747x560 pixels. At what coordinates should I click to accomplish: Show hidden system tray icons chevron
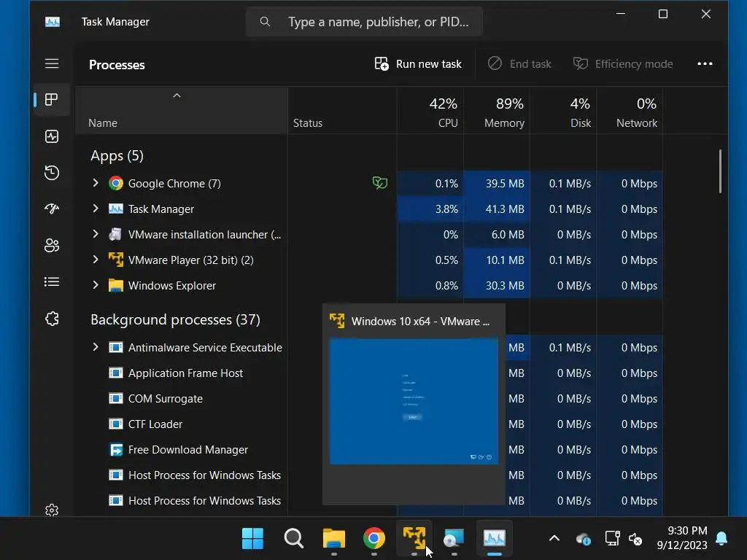554,538
